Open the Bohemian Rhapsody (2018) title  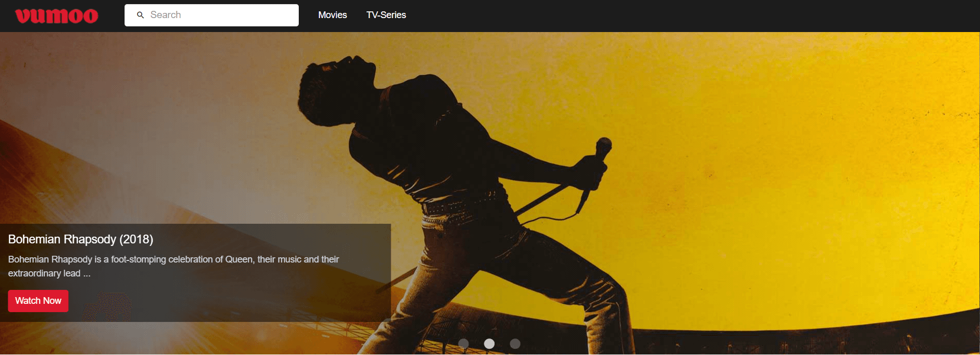(x=81, y=239)
